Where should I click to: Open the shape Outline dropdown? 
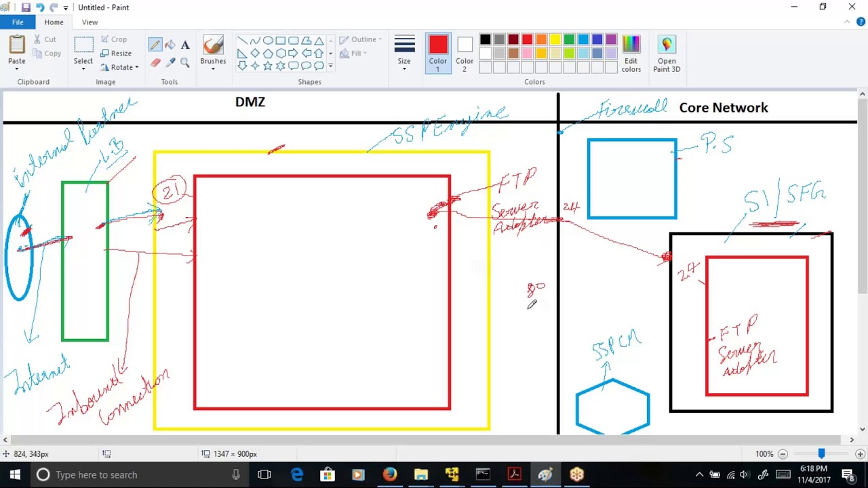click(x=360, y=39)
